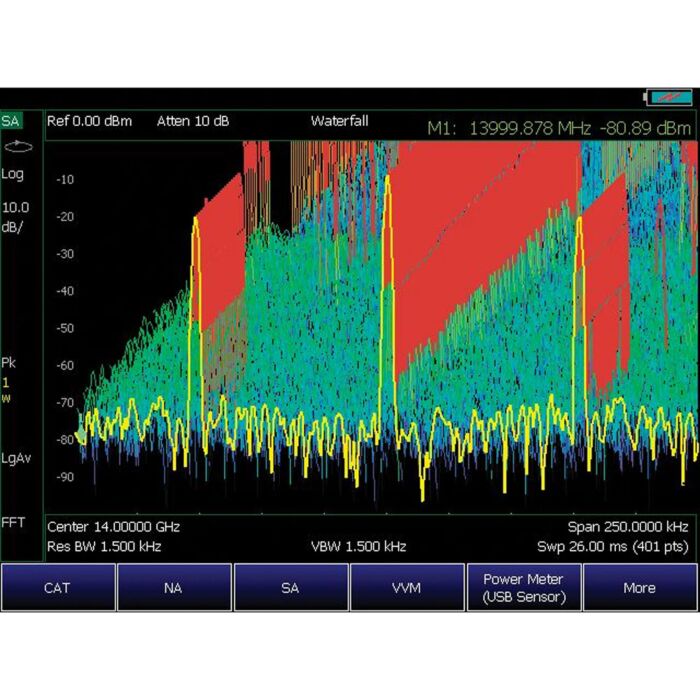
Task: Switch to VVM mode
Action: [407, 587]
